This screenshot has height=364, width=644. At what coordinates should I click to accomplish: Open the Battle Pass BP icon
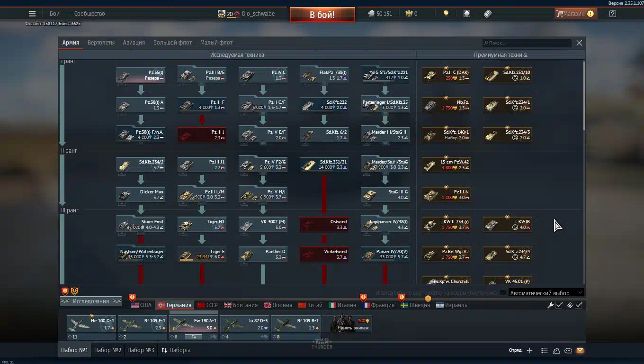[488, 14]
